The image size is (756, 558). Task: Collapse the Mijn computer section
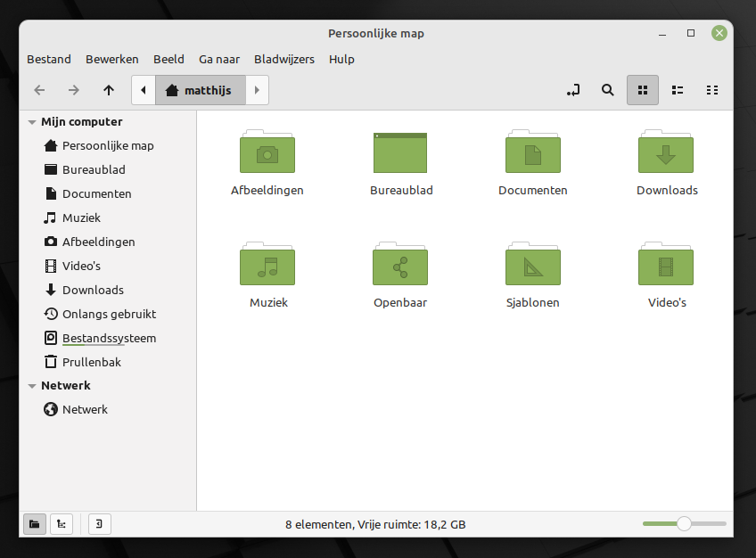32,122
